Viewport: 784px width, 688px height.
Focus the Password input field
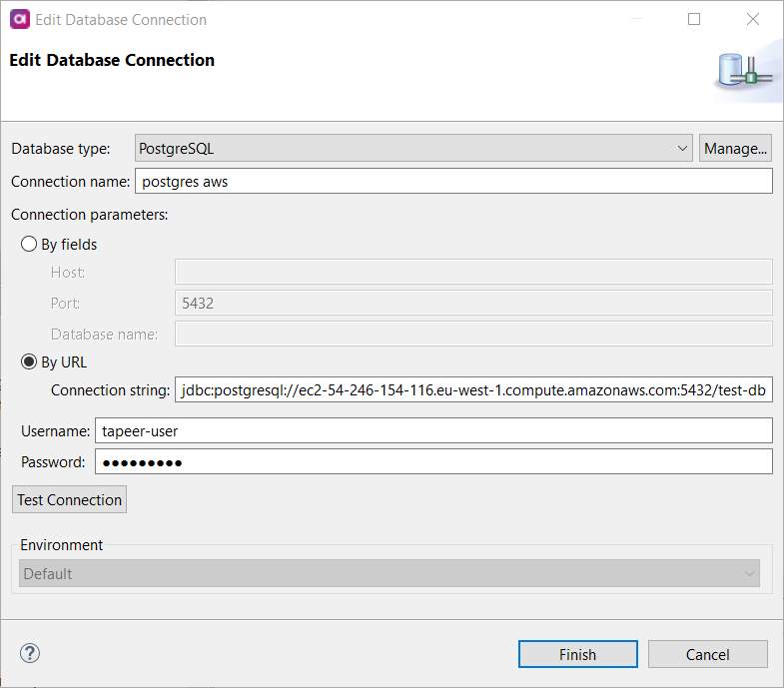[433, 462]
